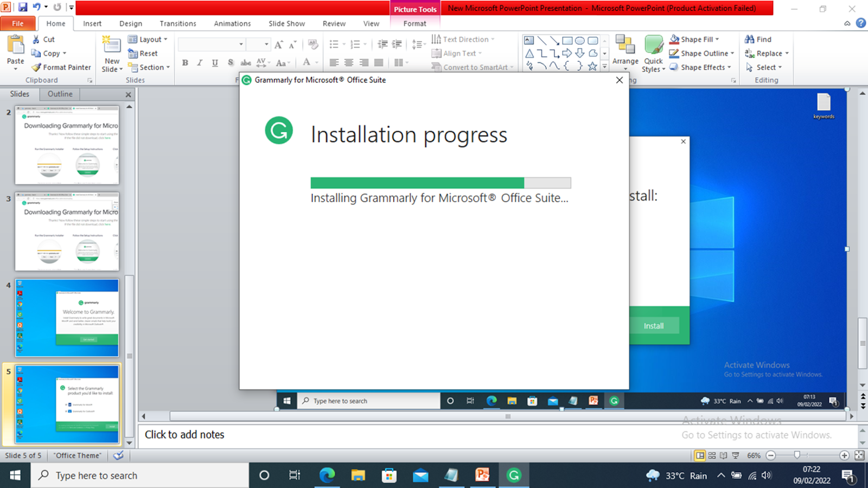Open the font size dropdown
Image resolution: width=868 pixels, height=488 pixels.
click(266, 44)
